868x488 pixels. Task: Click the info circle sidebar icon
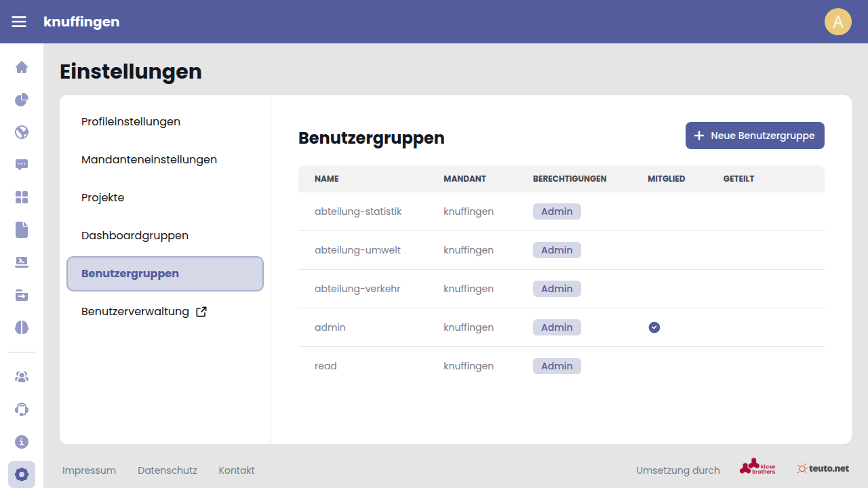point(22,442)
